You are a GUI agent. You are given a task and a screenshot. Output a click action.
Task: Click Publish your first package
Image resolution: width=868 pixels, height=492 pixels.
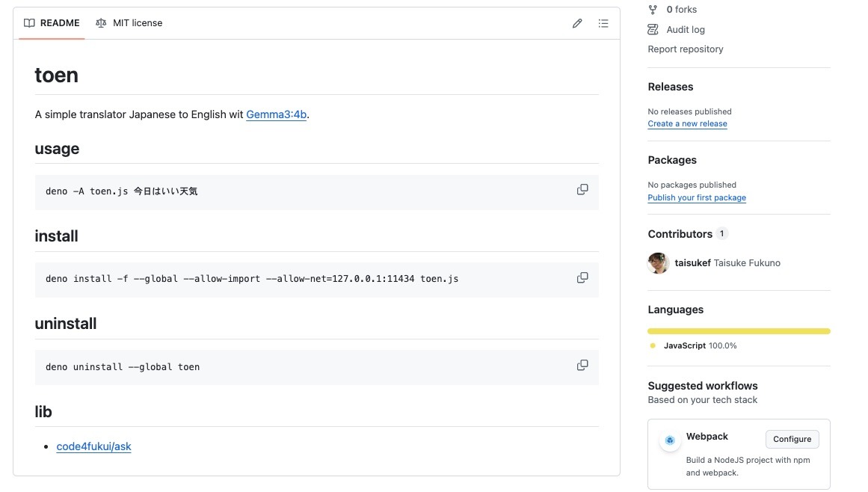696,197
